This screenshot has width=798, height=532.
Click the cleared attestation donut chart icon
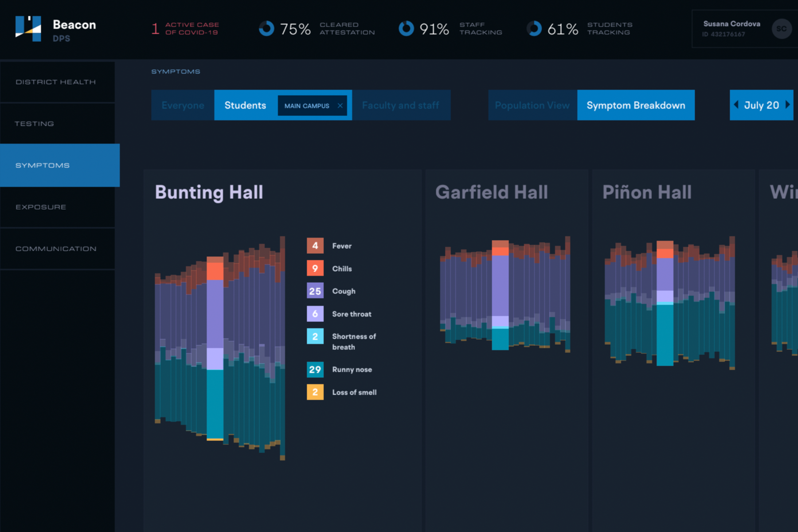tap(266, 29)
